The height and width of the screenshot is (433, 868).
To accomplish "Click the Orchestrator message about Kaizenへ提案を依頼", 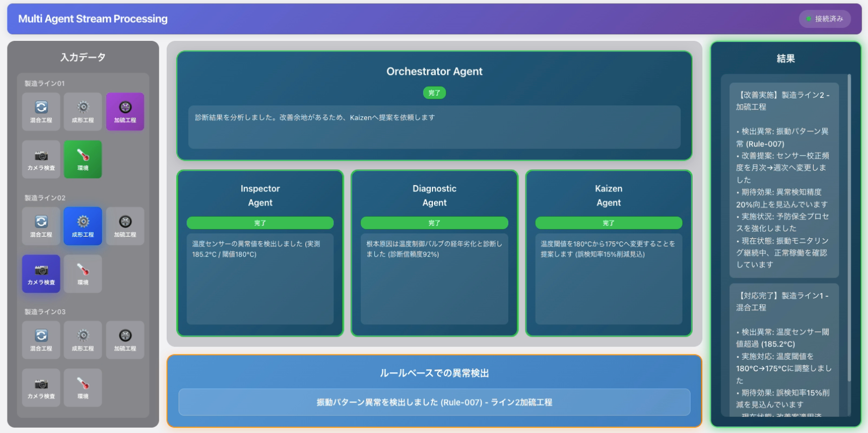I will point(315,117).
